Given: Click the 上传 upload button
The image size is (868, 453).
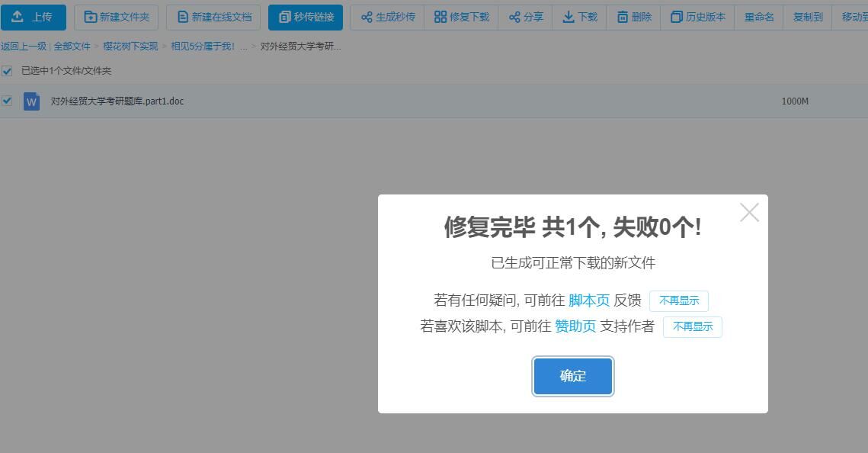Looking at the screenshot, I should pyautogui.click(x=33, y=17).
